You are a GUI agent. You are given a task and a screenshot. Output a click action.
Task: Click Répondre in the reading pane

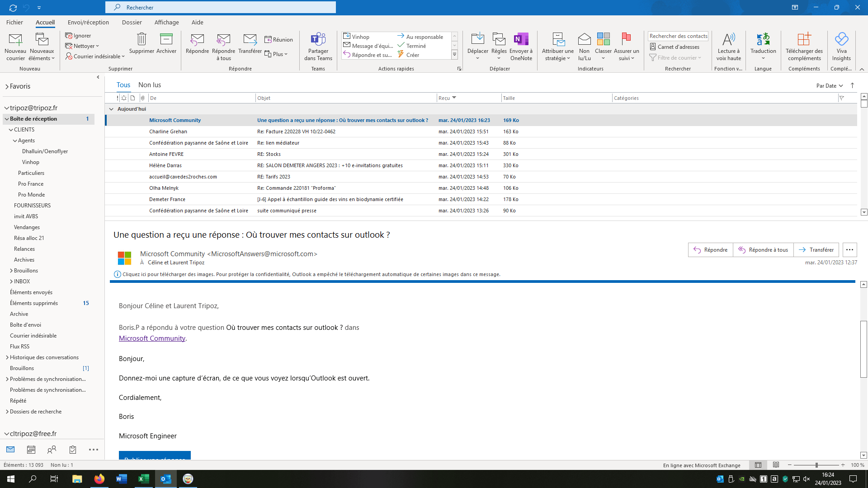click(711, 250)
